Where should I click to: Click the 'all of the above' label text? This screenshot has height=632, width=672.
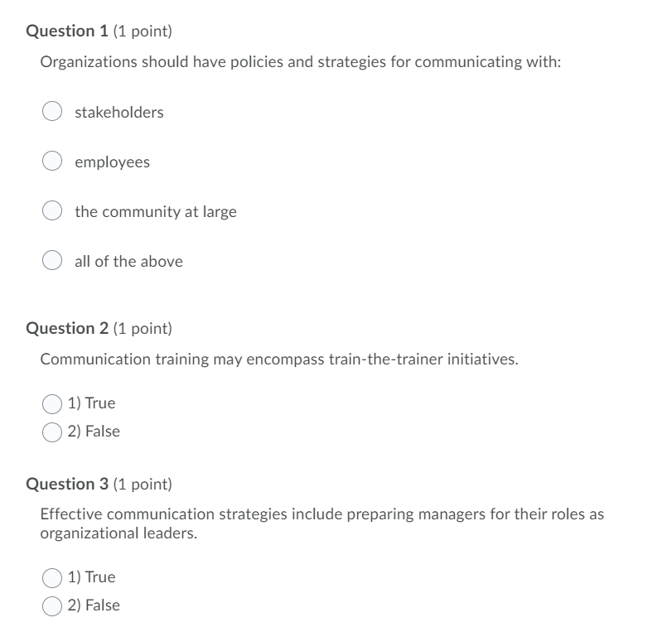[x=128, y=261]
